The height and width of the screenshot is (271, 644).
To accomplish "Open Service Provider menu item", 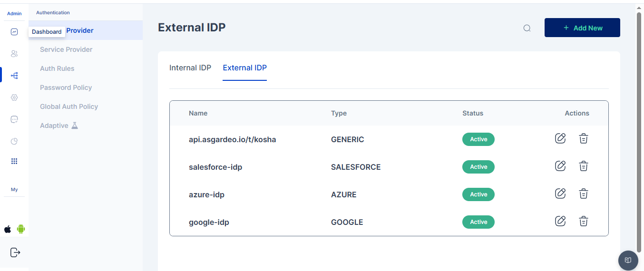I will point(66,49).
